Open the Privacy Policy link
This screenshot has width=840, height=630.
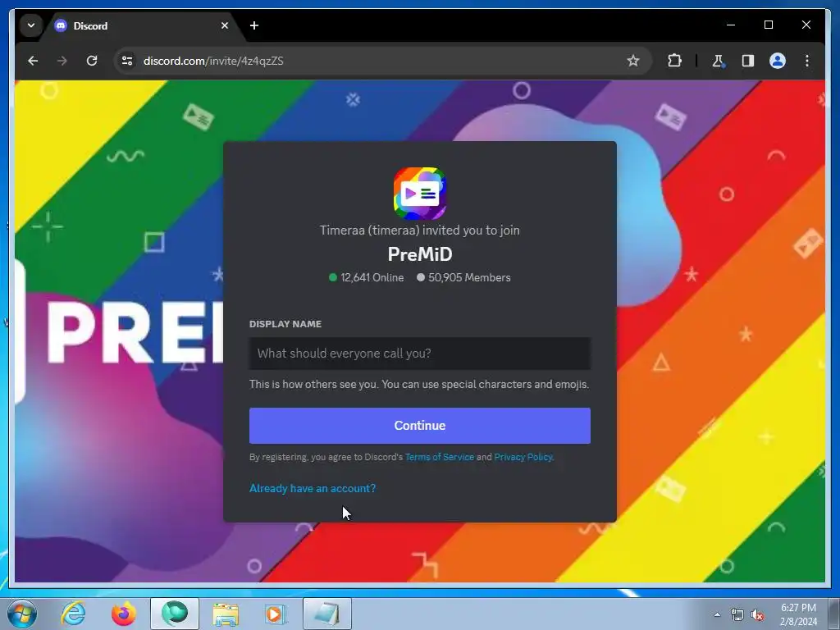523,457
